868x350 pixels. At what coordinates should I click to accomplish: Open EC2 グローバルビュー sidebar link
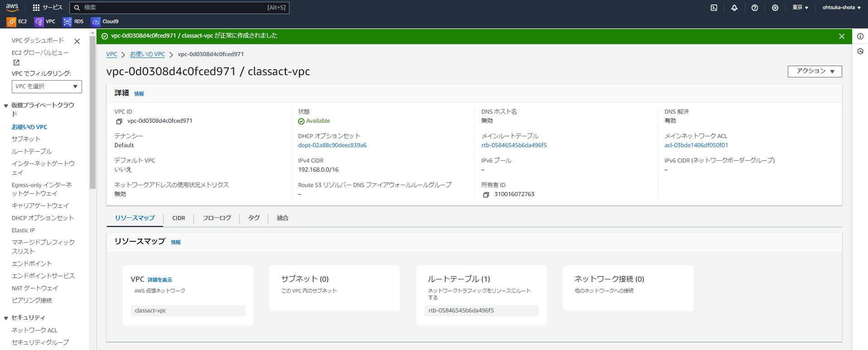40,53
